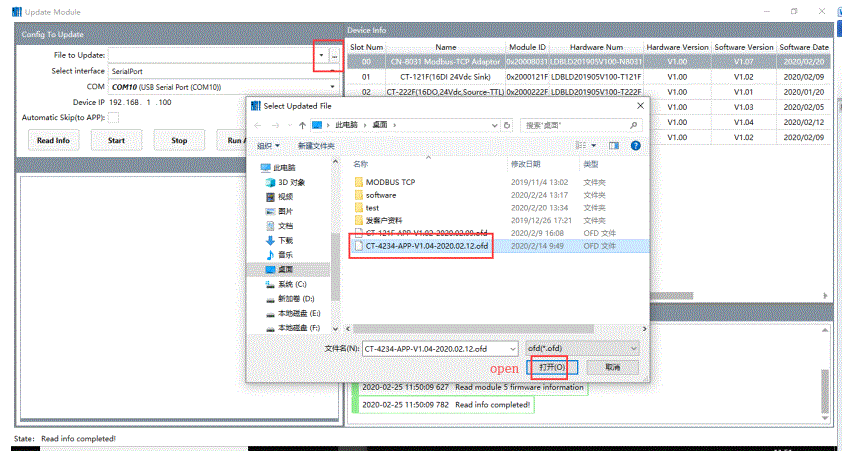Sort files by 名称 column
Screen dimensions: 856x458
(x=361, y=164)
